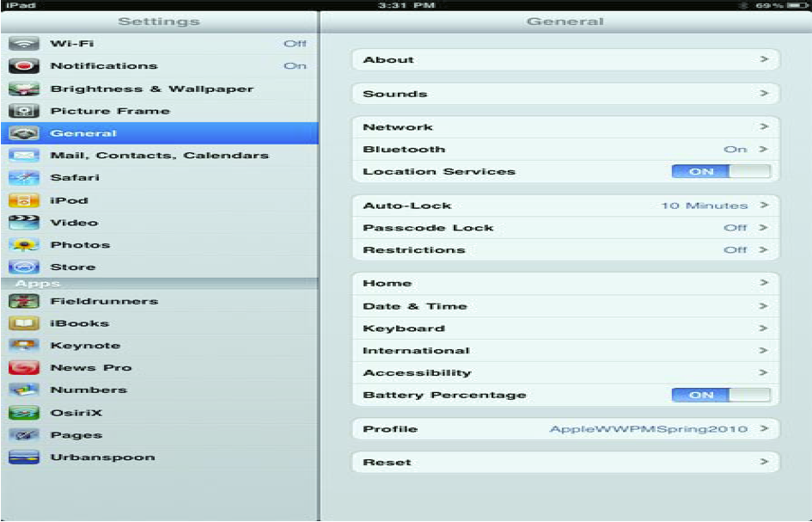Tap the Numbers app icon

point(24,390)
